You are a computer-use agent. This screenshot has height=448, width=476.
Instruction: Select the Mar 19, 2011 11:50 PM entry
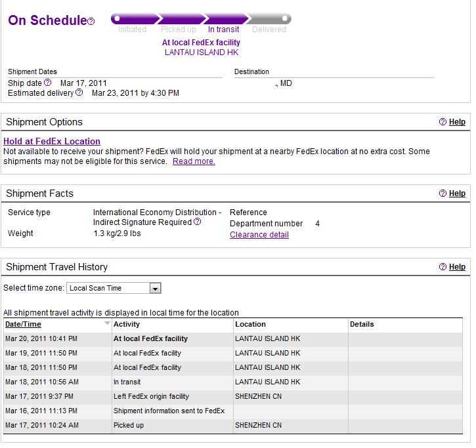click(233, 353)
